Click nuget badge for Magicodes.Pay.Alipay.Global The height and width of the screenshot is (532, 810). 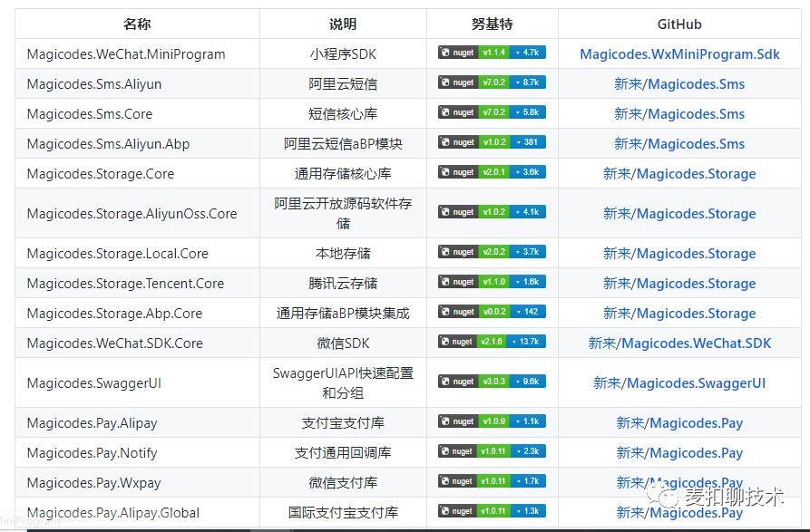492,511
